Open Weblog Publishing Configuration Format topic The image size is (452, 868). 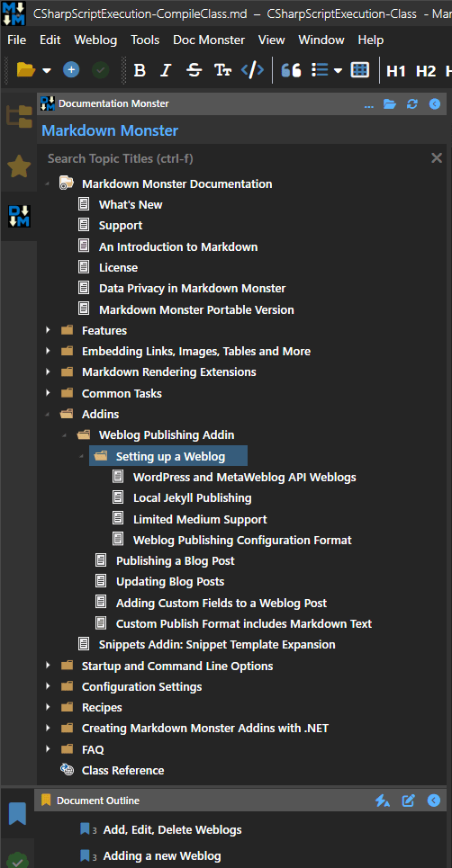coord(242,541)
